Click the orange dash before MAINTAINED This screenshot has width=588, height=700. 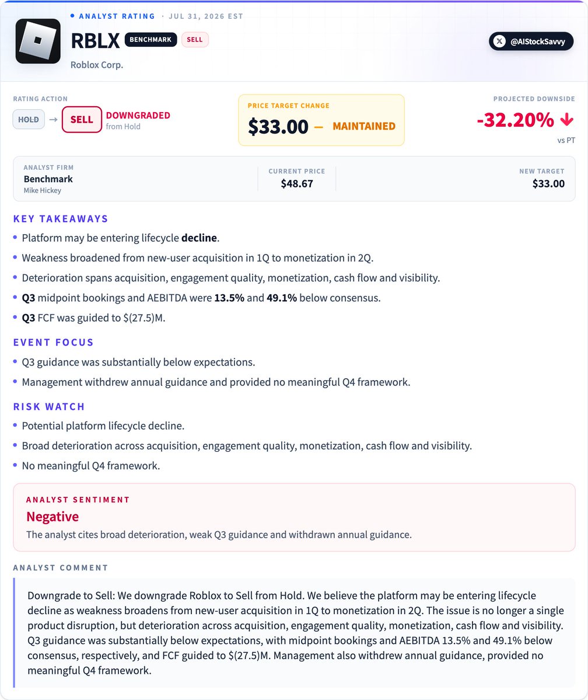(318, 127)
